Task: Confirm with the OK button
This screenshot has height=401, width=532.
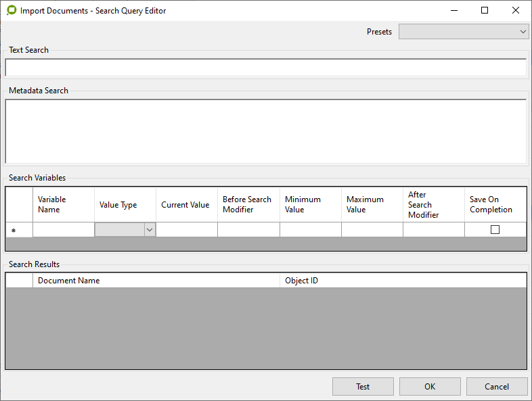Action: pos(430,387)
